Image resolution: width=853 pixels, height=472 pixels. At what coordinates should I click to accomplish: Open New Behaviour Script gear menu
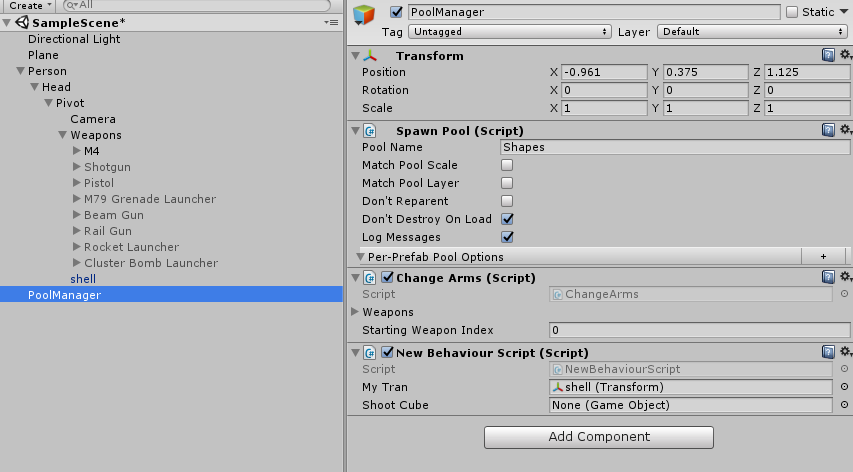845,352
